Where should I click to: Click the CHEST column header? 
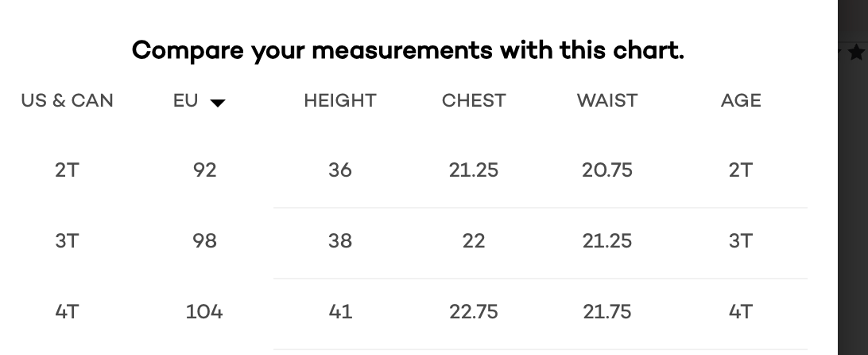(474, 100)
